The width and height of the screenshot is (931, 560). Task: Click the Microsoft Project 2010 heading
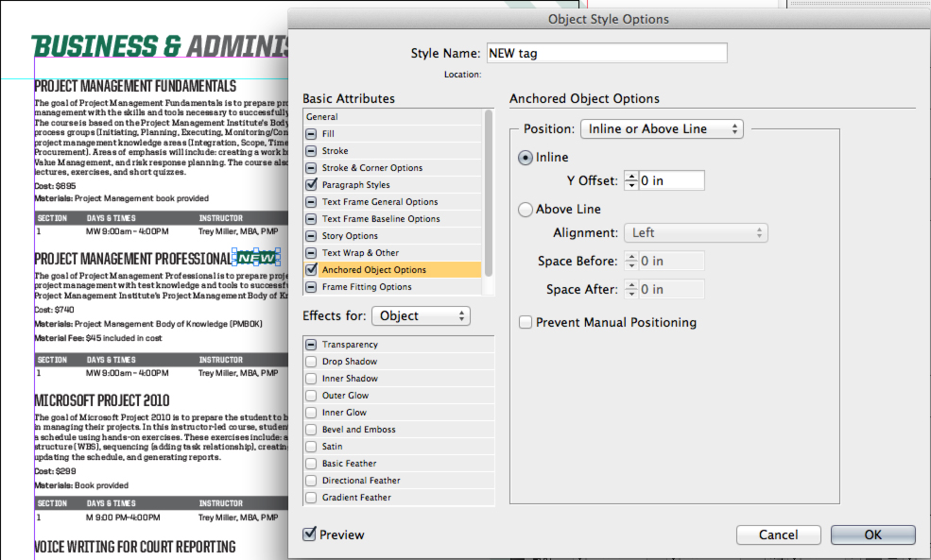(x=102, y=400)
